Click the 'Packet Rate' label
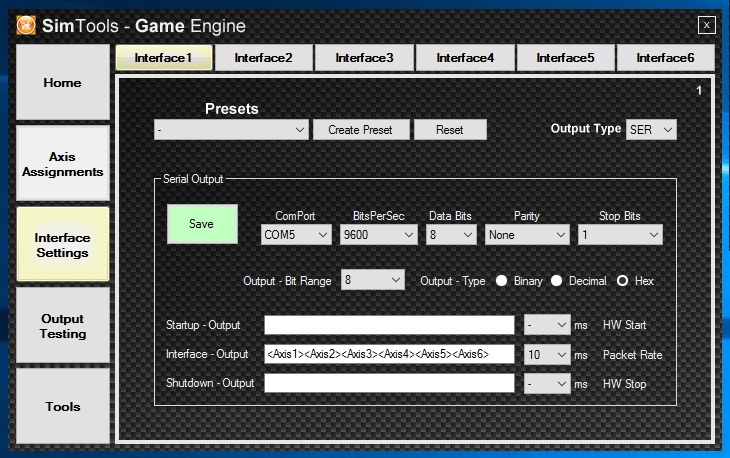The height and width of the screenshot is (458, 730). coord(632,355)
